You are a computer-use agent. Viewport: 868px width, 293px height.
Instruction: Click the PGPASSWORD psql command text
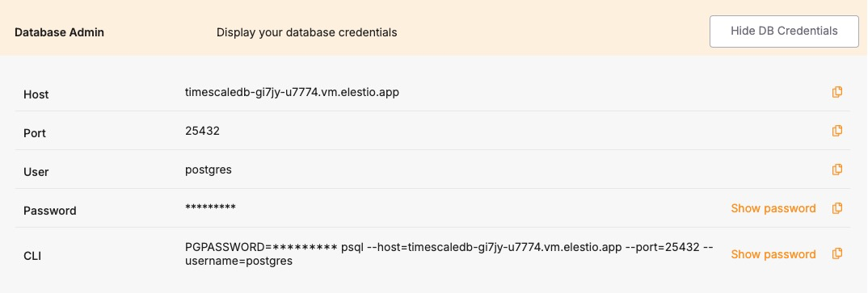click(449, 254)
